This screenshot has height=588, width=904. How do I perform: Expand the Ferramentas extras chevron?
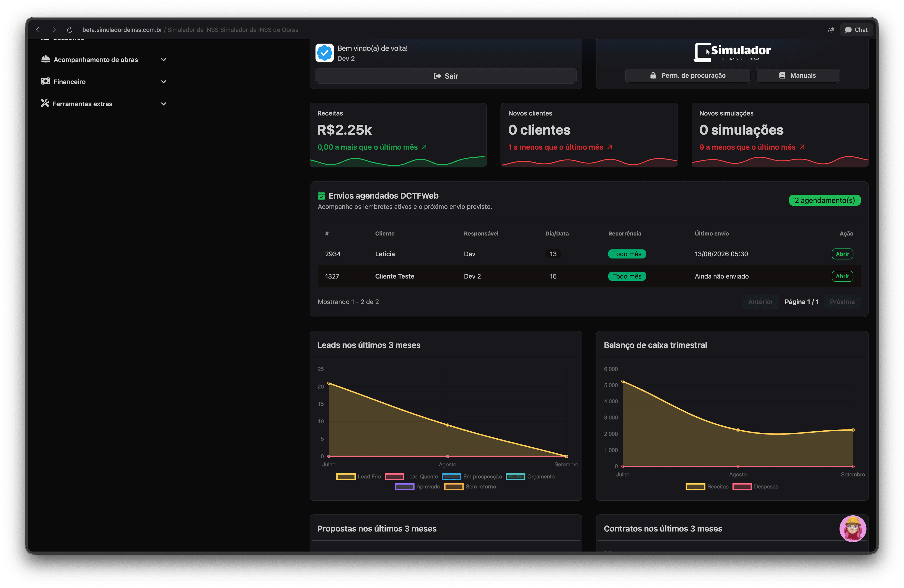[x=163, y=104]
